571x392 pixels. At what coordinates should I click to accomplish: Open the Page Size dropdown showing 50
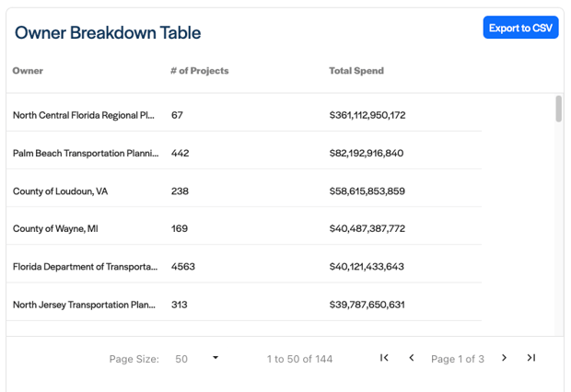pyautogui.click(x=197, y=359)
